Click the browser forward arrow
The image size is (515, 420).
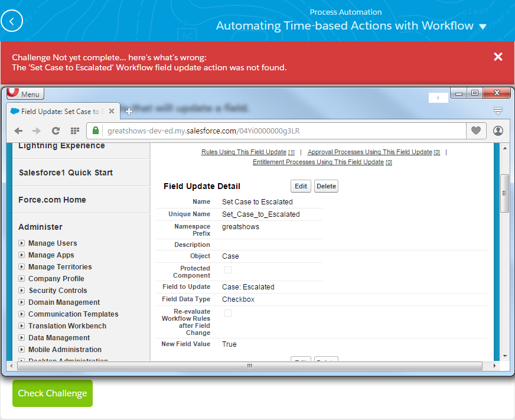coord(37,131)
